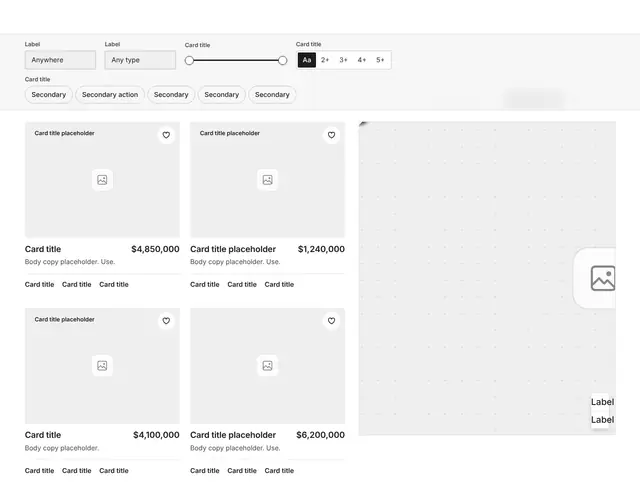Click the right handle of range slider
Screen dimensions: 640x489
pos(282,60)
